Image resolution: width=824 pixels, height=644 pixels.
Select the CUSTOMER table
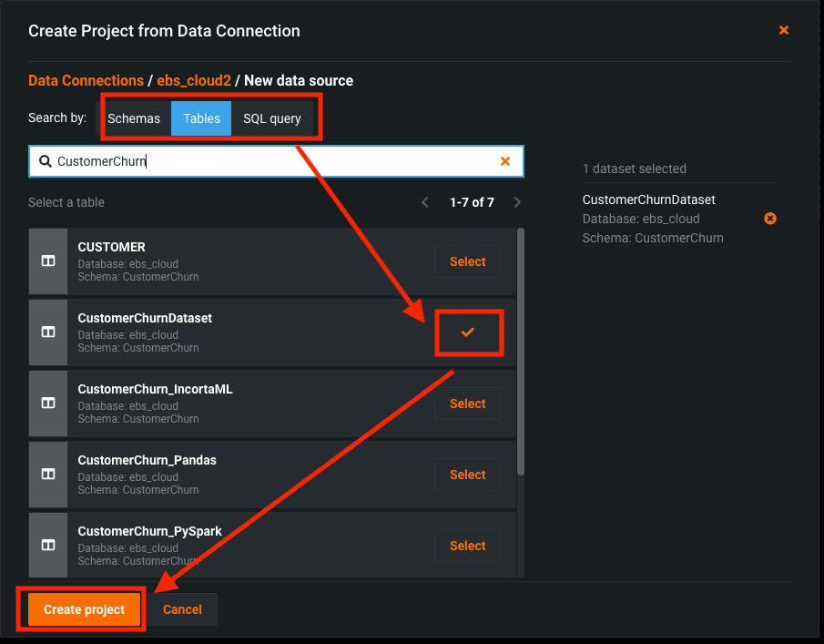point(467,261)
